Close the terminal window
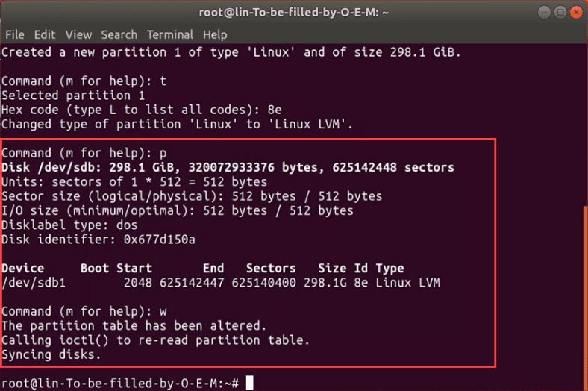Image resolution: width=588 pixels, height=391 pixels. [575, 13]
